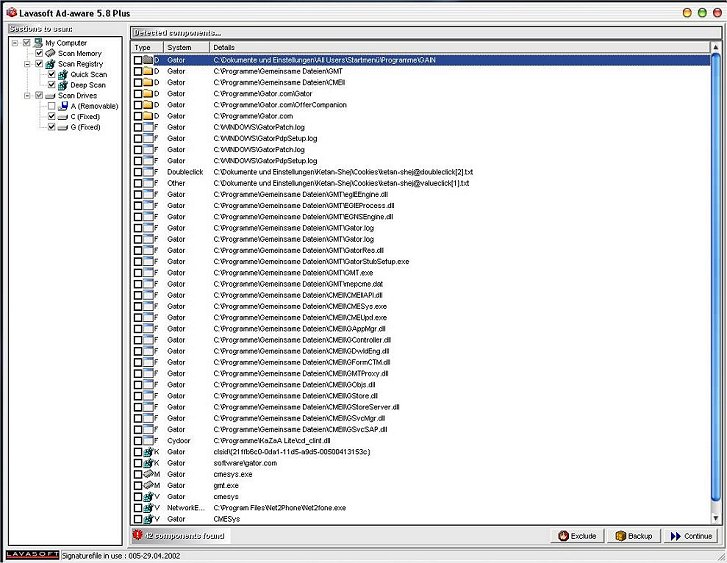Click file icon of cd_clint.dll row
727x563 pixels.
(x=148, y=441)
